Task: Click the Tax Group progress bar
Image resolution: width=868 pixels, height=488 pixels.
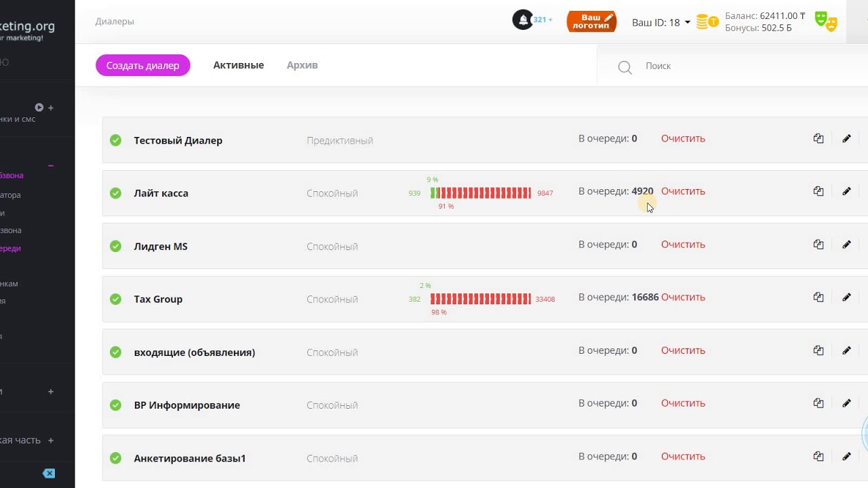Action: coord(481,299)
